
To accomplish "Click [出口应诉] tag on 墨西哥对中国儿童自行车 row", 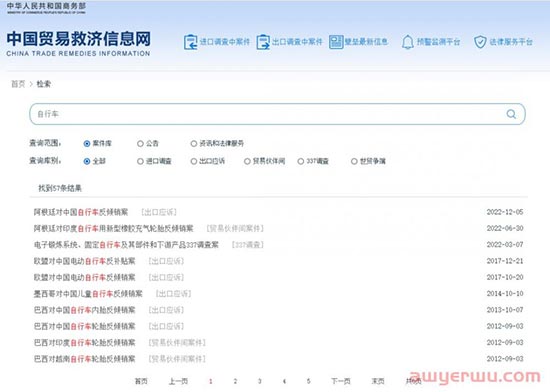I will [173, 294].
